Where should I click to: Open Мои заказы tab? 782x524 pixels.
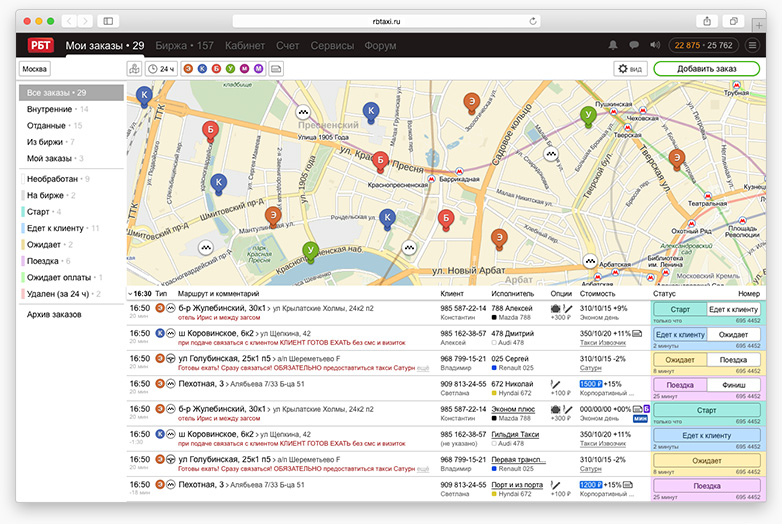point(105,45)
